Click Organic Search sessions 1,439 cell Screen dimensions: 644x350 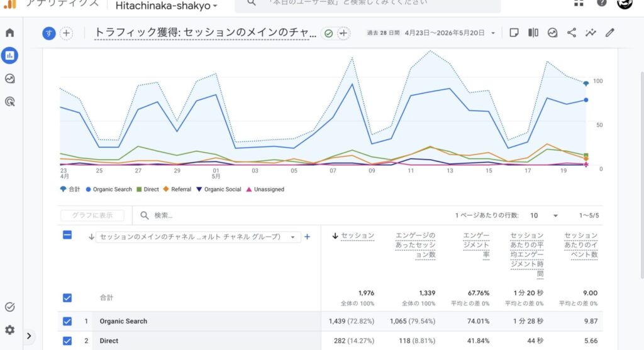(351, 321)
